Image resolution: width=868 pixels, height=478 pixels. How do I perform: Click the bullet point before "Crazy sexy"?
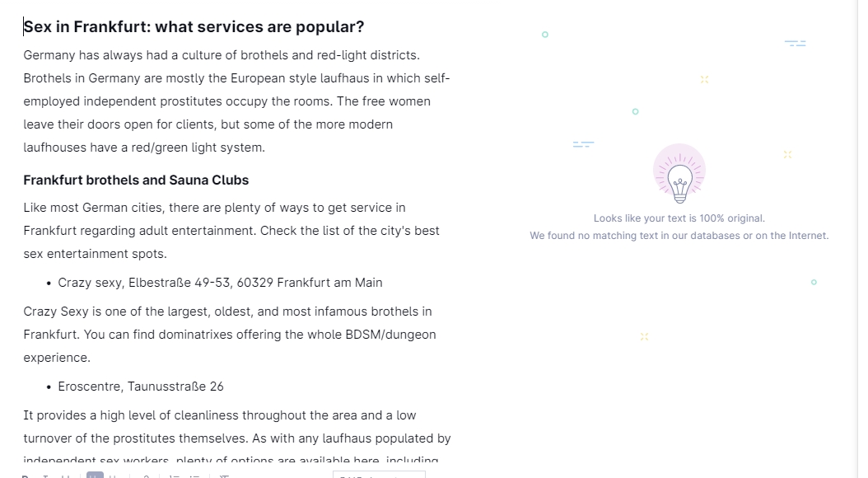pyautogui.click(x=49, y=284)
